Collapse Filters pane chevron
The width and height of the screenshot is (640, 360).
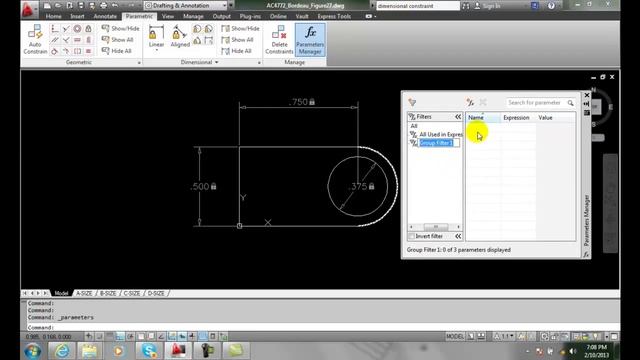coord(458,117)
